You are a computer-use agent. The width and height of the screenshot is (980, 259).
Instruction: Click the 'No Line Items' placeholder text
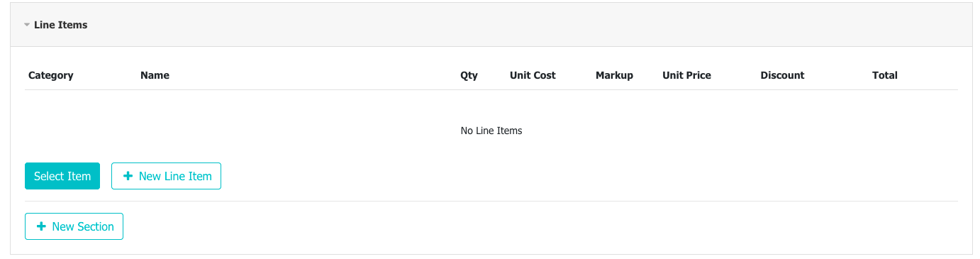[491, 131]
